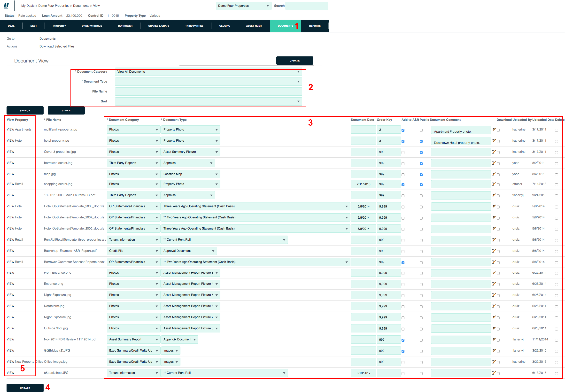Image resolution: width=565 pixels, height=392 pixels.
Task: Tick Delete checkbox for 85backshop.JPG
Action: coord(556,374)
